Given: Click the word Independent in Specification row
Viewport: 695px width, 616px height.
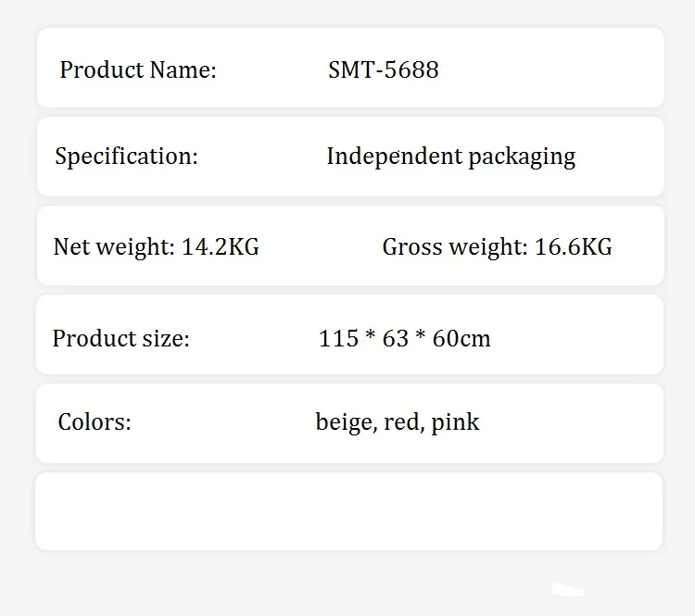Looking at the screenshot, I should pyautogui.click(x=395, y=157).
